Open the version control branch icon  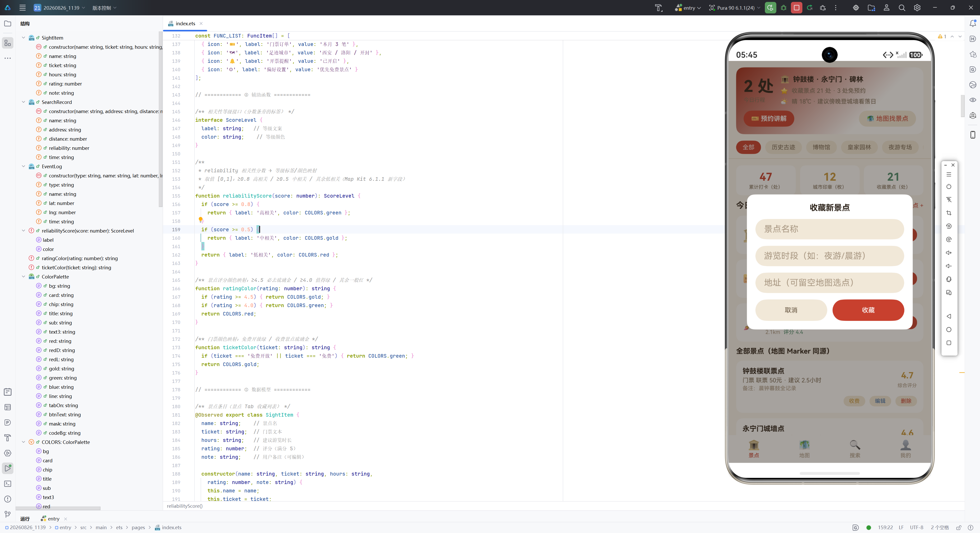pyautogui.click(x=8, y=514)
